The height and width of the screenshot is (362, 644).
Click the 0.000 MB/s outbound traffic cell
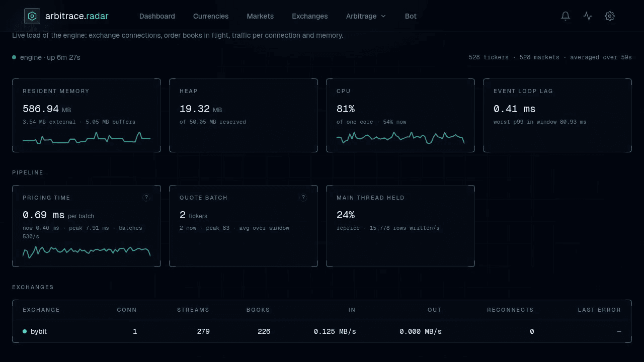tap(421, 331)
